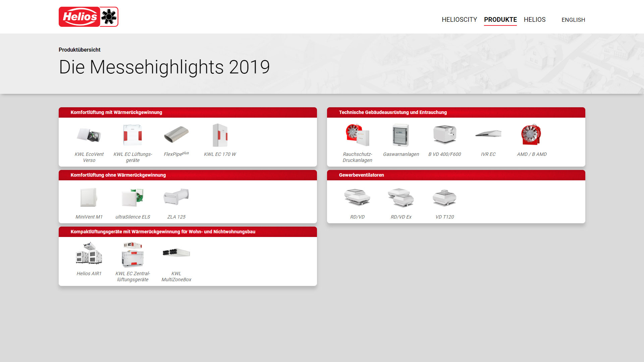This screenshot has width=644, height=362.
Task: Click the RD/VD Ex roof fan icon
Action: click(401, 198)
